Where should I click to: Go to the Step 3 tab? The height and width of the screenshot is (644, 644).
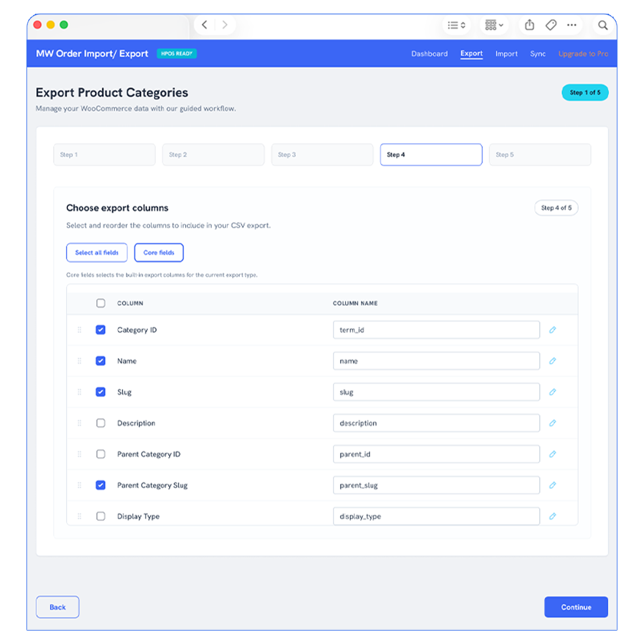322,155
